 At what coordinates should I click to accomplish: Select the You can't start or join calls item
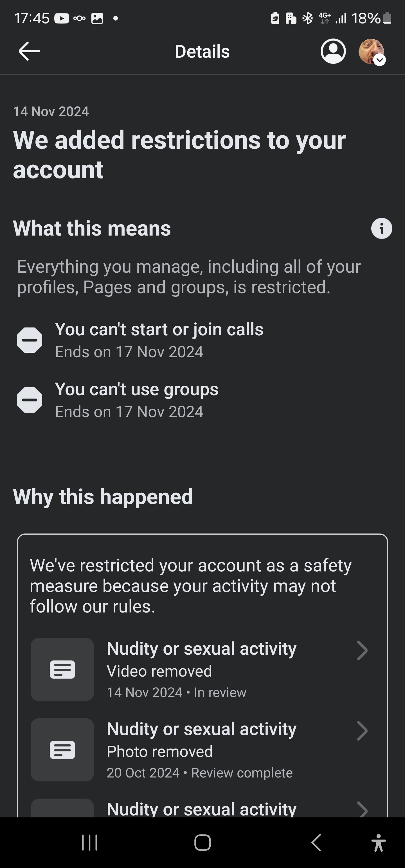click(140, 340)
